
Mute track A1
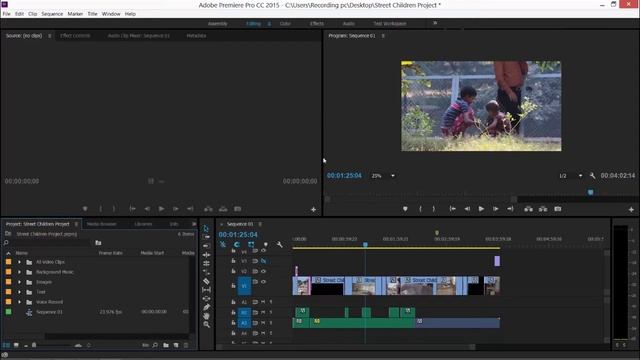263,302
